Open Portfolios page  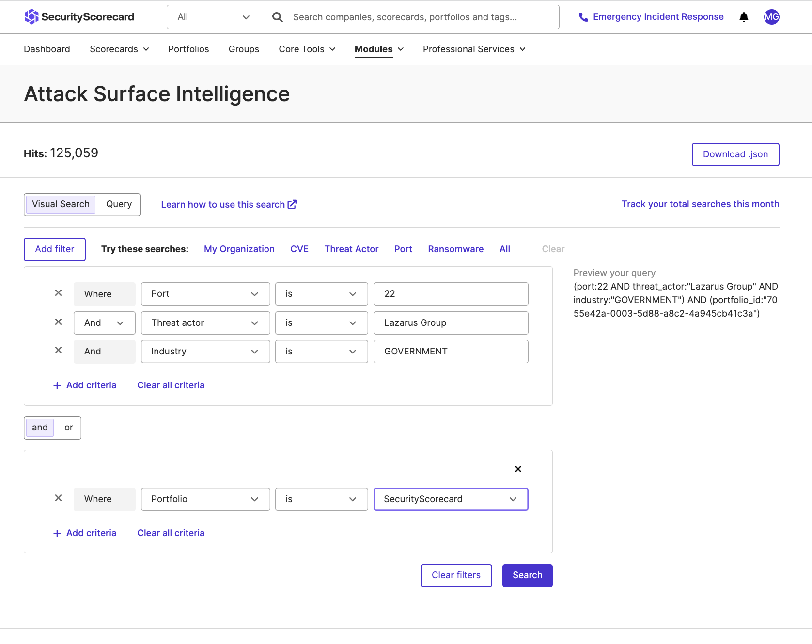(x=188, y=49)
